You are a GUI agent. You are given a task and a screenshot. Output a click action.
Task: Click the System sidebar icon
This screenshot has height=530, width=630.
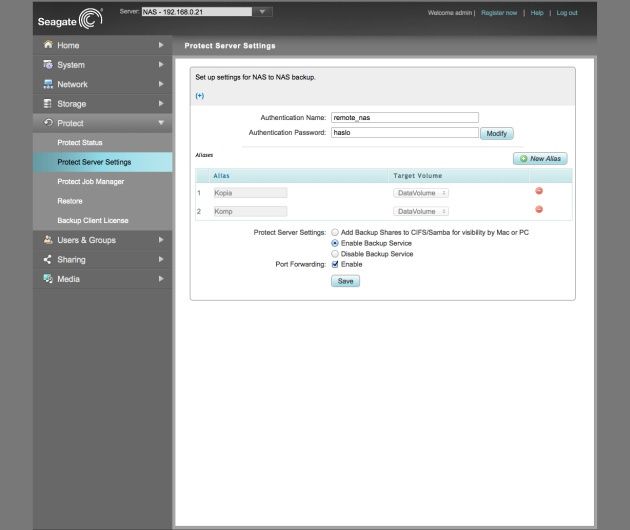(x=48, y=64)
